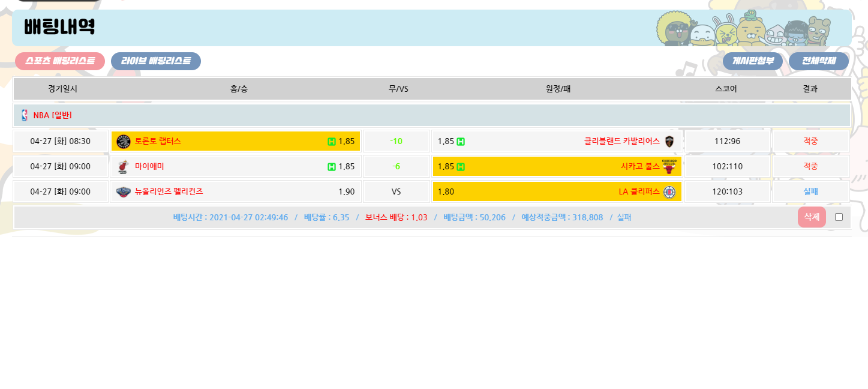Click the Chicago Bulls team logo

pyautogui.click(x=669, y=166)
